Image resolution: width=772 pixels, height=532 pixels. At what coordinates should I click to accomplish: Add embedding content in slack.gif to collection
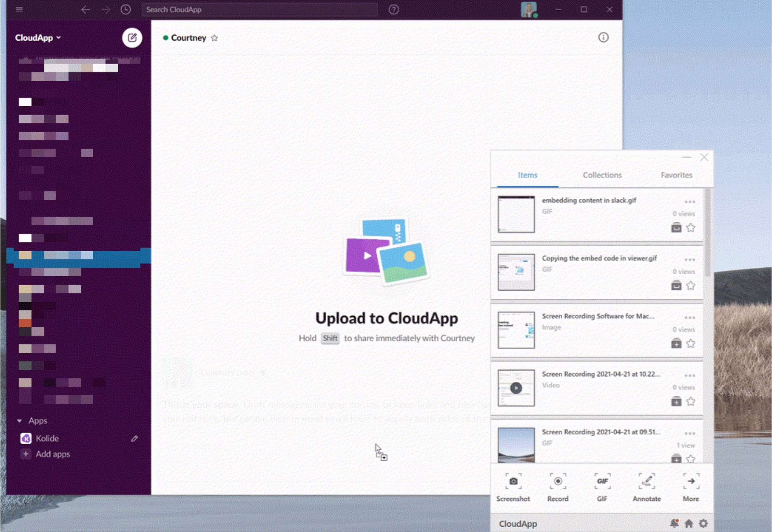676,228
